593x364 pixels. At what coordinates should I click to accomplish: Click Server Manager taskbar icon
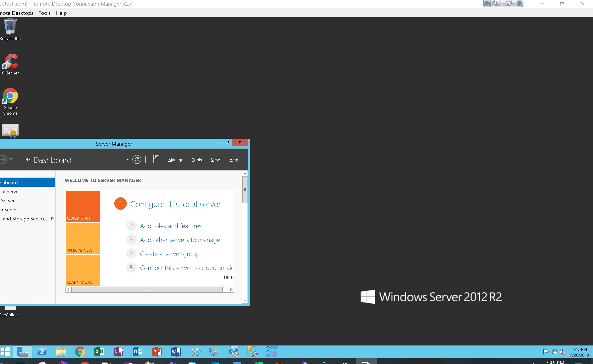[22, 352]
